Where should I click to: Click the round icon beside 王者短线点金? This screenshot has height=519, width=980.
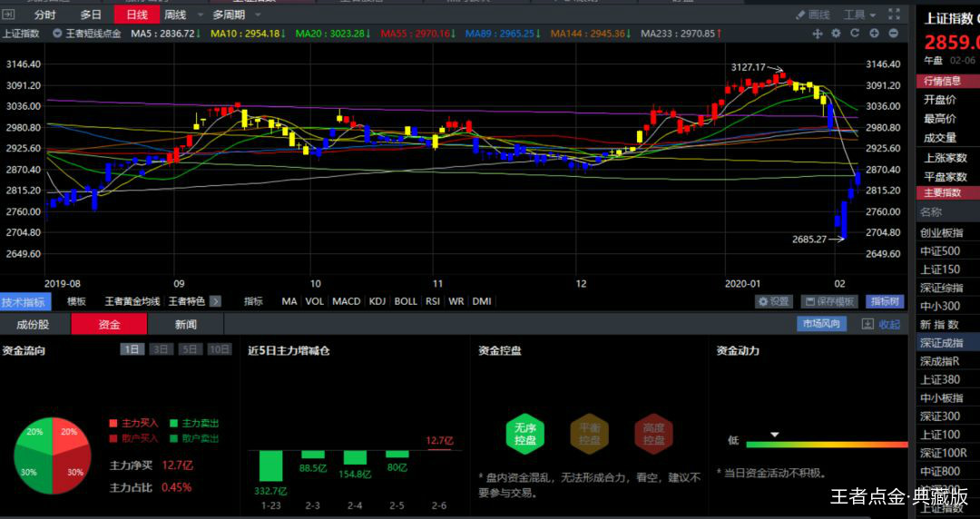click(57, 34)
